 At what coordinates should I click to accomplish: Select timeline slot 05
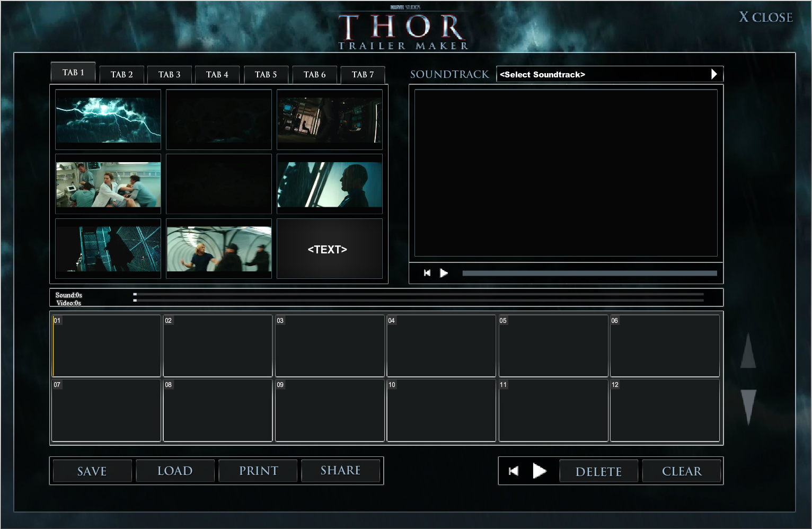pos(553,346)
